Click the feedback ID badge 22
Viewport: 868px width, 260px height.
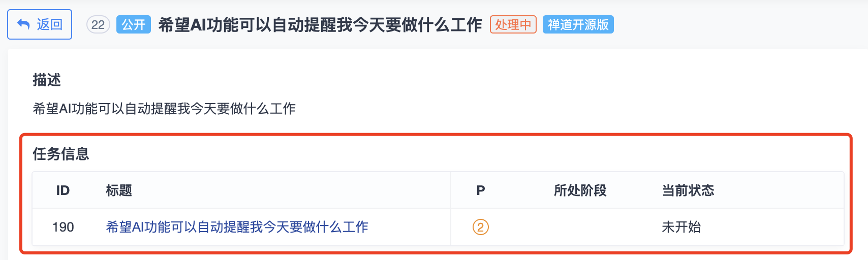point(98,24)
